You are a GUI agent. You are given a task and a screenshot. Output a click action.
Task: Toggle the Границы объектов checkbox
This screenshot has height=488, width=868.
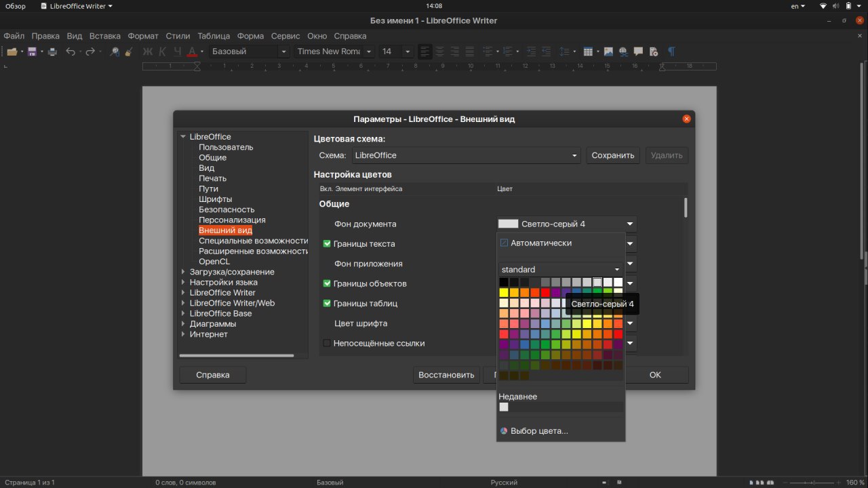pyautogui.click(x=327, y=284)
